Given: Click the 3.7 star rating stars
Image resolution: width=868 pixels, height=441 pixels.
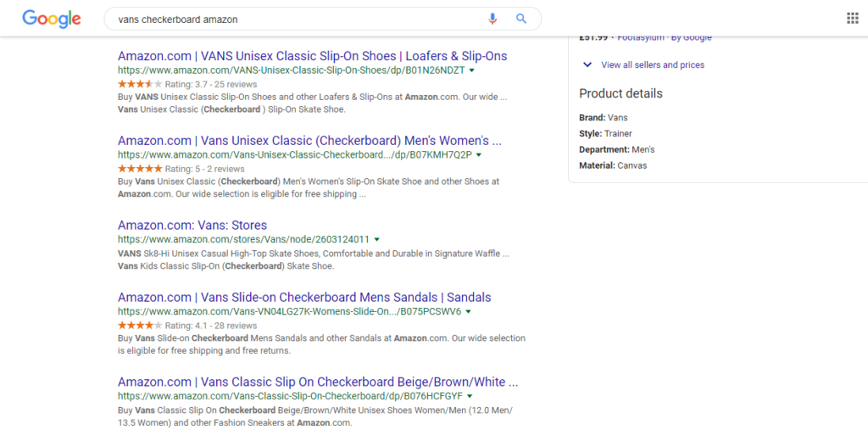Looking at the screenshot, I should [x=140, y=84].
